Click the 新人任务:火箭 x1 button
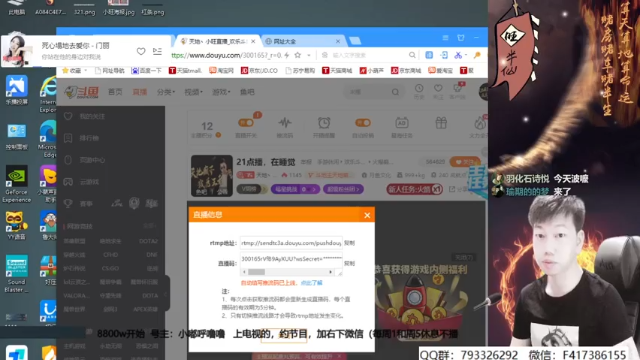The height and width of the screenshot is (360, 640). point(415,189)
